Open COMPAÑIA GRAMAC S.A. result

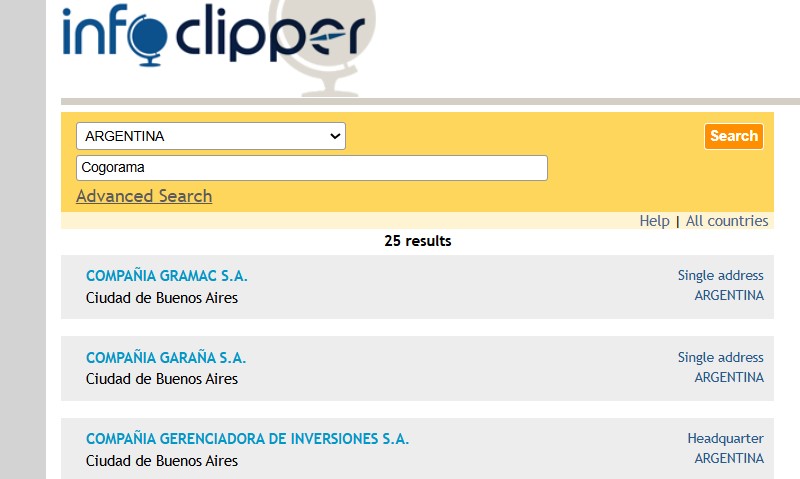(x=166, y=276)
